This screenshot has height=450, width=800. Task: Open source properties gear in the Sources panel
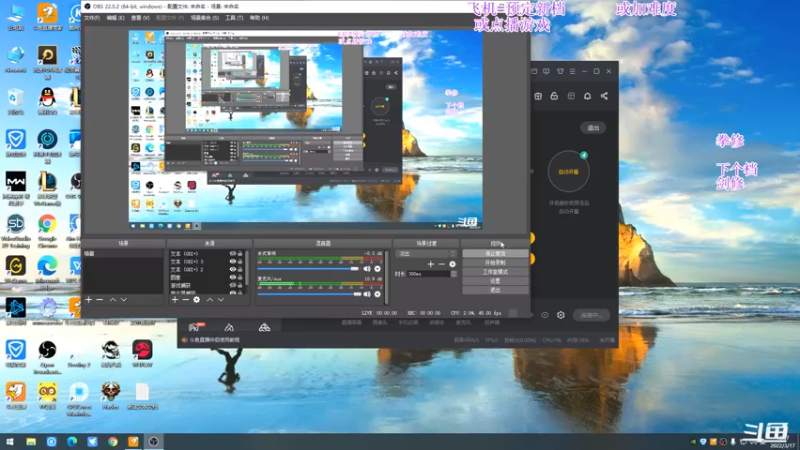pos(197,300)
